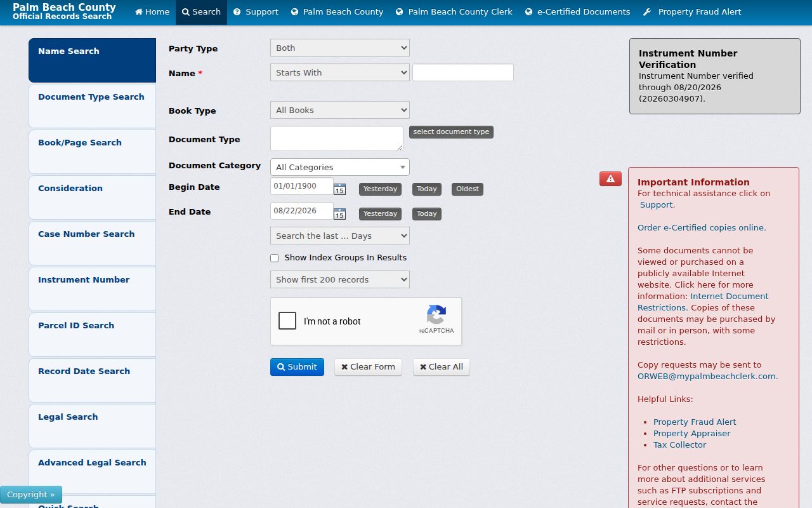Go to Home in the top navigation
This screenshot has width=812, height=508.
(x=152, y=12)
